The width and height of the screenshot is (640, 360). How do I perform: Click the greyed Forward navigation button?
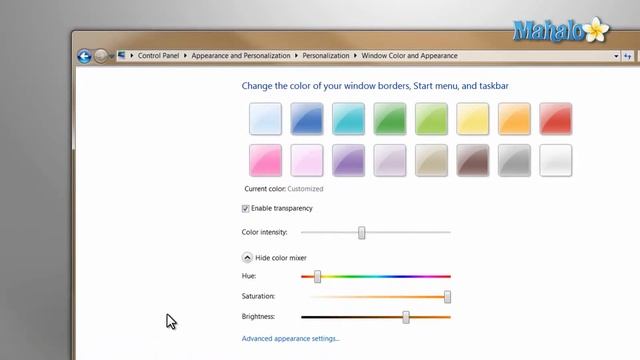(100, 56)
